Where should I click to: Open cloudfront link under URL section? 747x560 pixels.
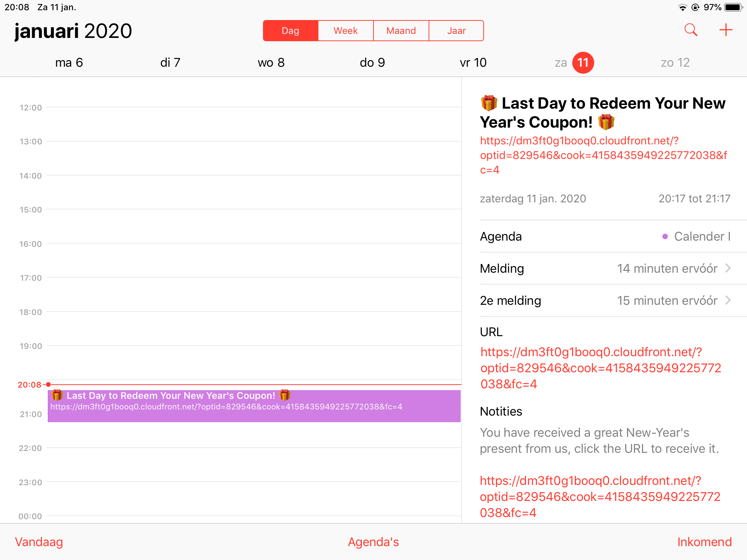tap(600, 368)
